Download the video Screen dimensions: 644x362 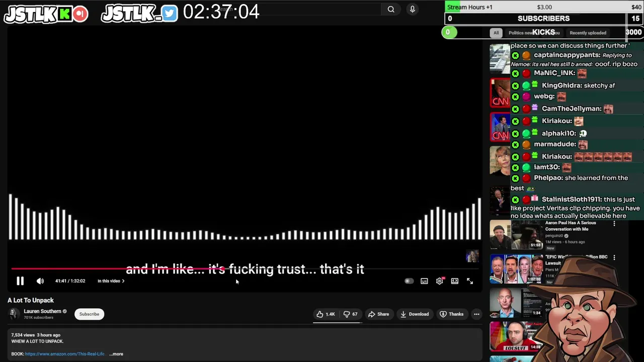415,314
